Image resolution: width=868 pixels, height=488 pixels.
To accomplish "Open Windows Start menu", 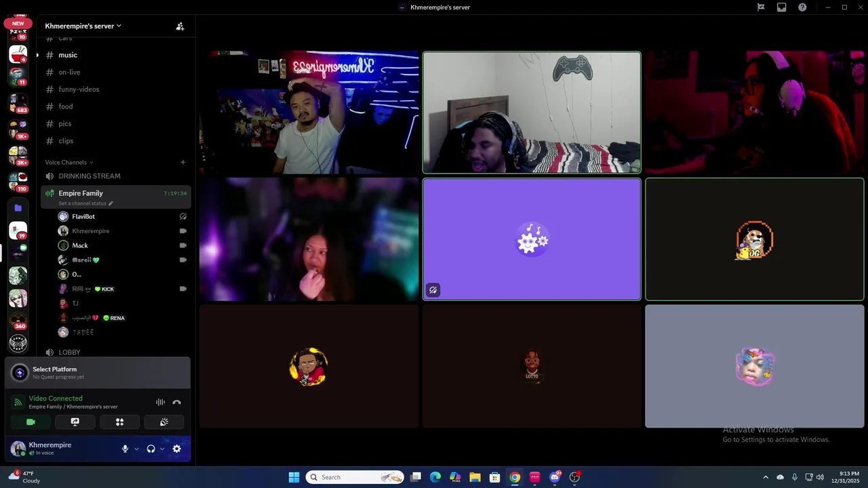I will pyautogui.click(x=294, y=477).
